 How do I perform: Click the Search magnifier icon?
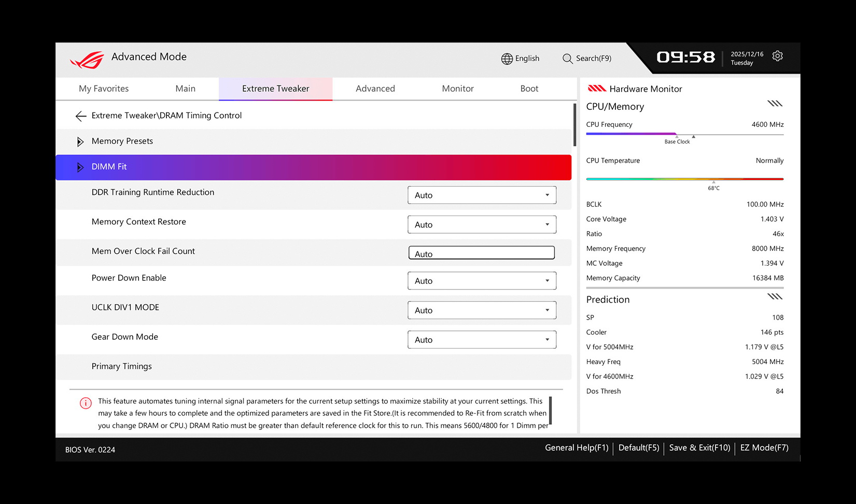(567, 59)
